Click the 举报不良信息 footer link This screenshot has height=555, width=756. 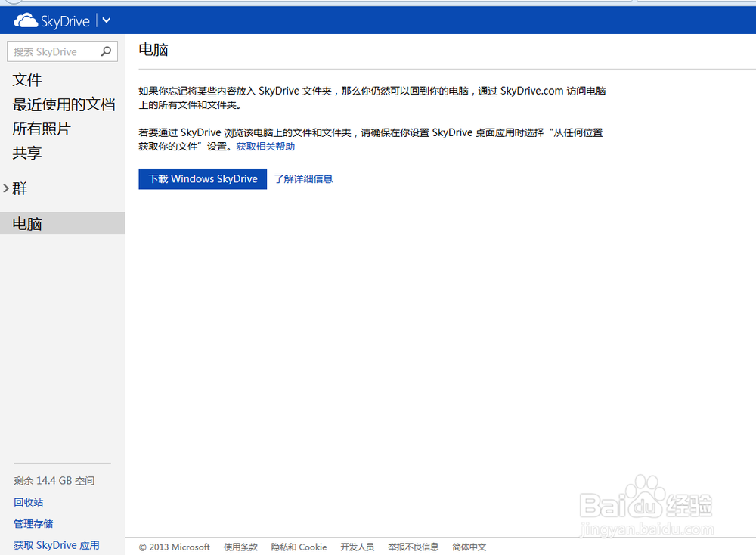[413, 547]
